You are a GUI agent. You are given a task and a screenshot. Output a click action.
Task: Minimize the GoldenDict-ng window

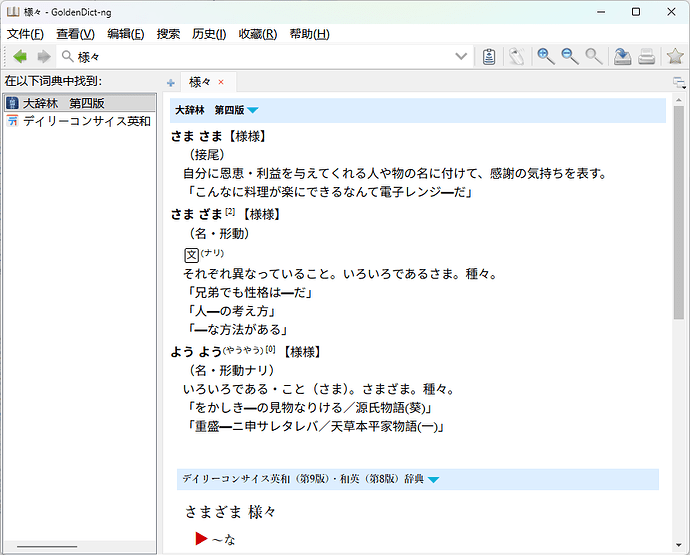601,12
